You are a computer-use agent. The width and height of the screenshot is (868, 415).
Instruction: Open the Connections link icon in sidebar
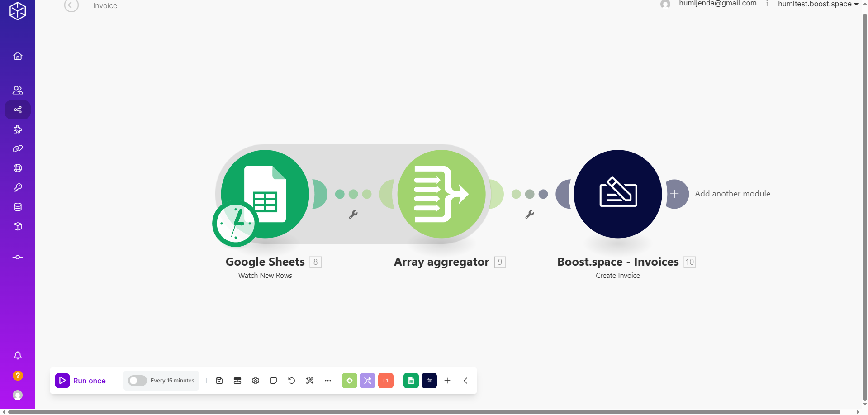[x=18, y=148]
